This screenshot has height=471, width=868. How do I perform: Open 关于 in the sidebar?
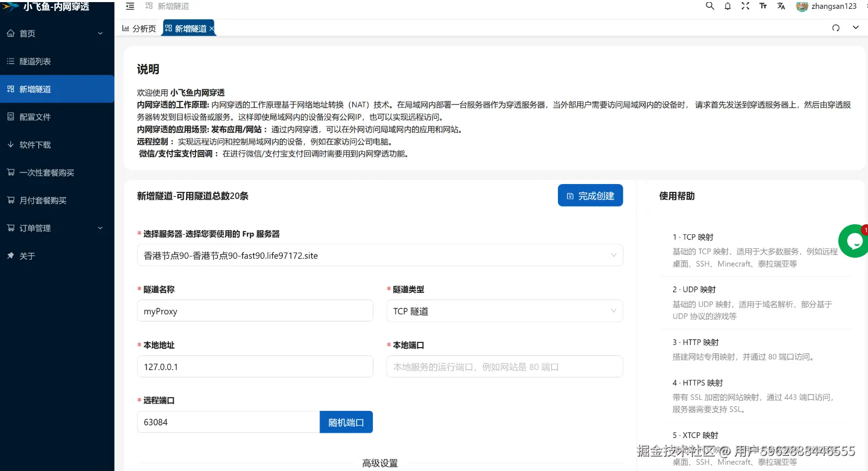click(57, 256)
